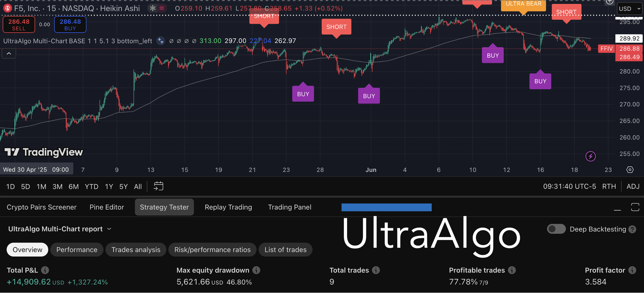Show info for Max equity drawdown
644x293 pixels.
point(257,270)
